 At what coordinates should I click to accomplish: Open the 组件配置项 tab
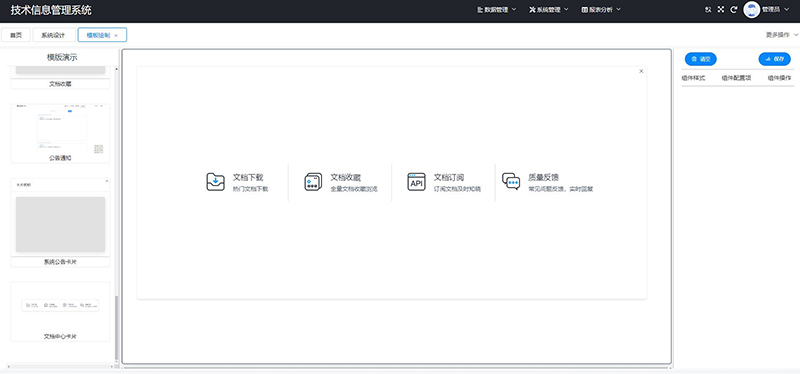[736, 79]
